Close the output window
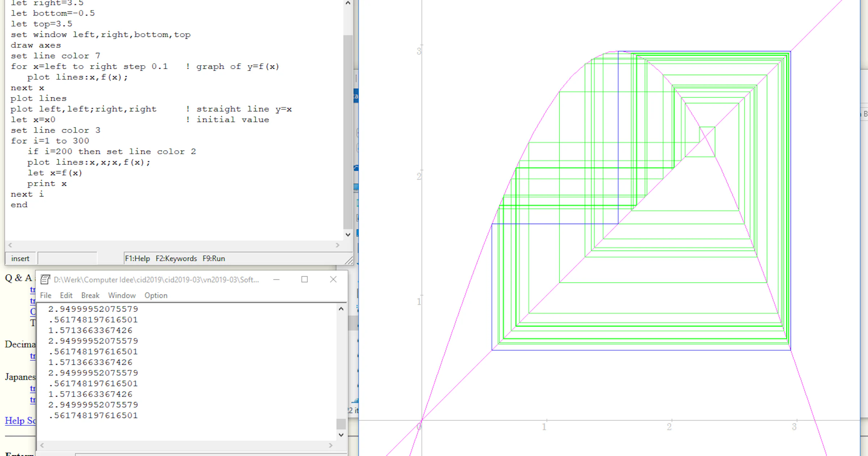 (x=333, y=279)
